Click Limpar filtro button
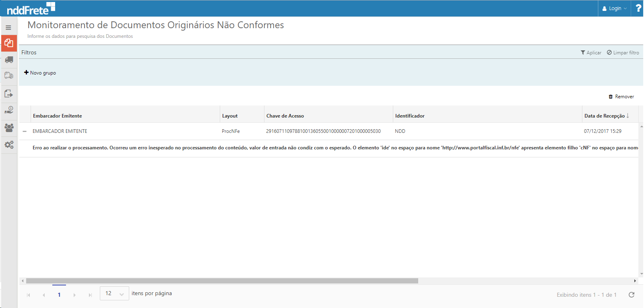Viewport: 644px width, 308px height. (623, 53)
